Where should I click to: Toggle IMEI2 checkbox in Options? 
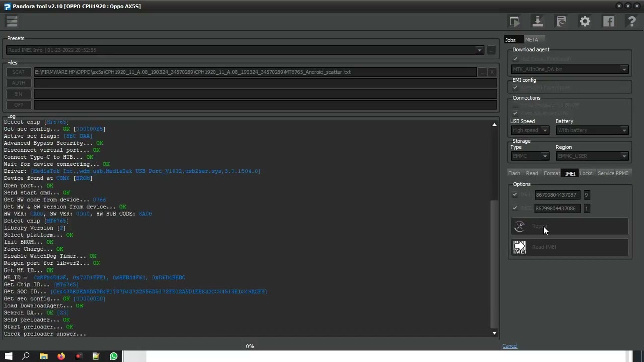click(x=515, y=208)
